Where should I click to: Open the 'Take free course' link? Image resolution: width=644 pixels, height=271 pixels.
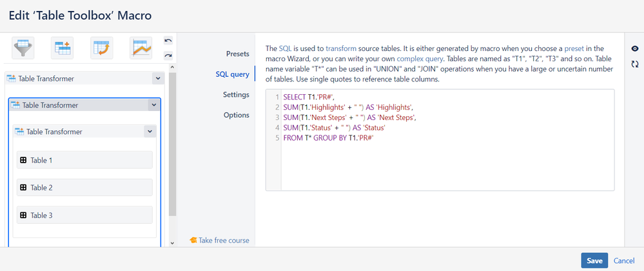(x=219, y=241)
